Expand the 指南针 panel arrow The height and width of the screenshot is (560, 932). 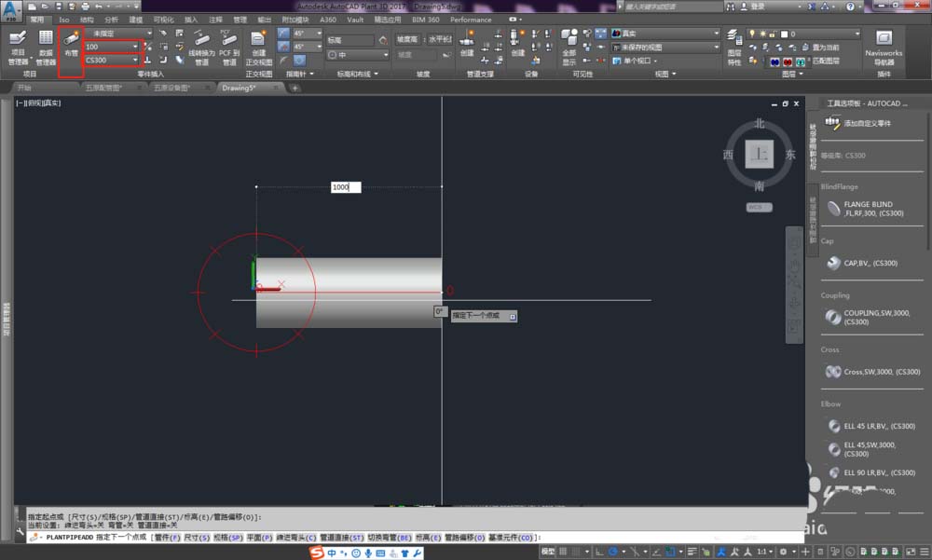311,74
